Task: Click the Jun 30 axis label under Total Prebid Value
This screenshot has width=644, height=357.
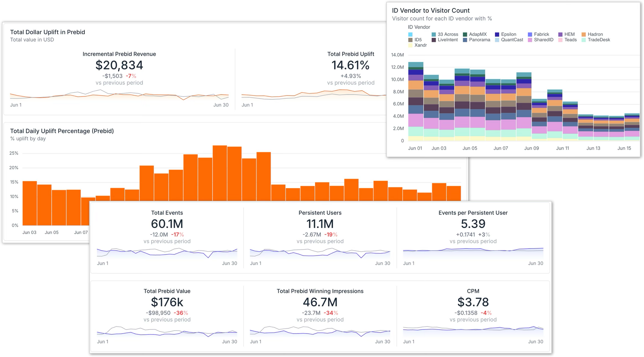Action: pos(229,342)
